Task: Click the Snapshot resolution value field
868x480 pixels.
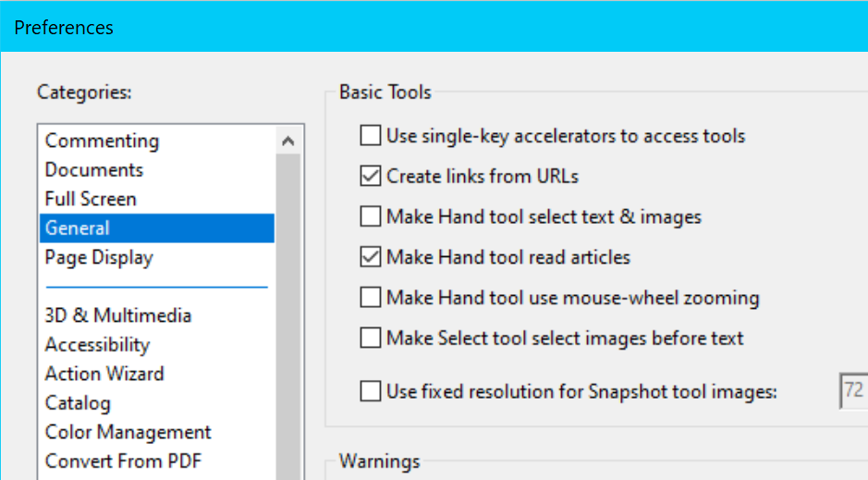Action: point(853,391)
